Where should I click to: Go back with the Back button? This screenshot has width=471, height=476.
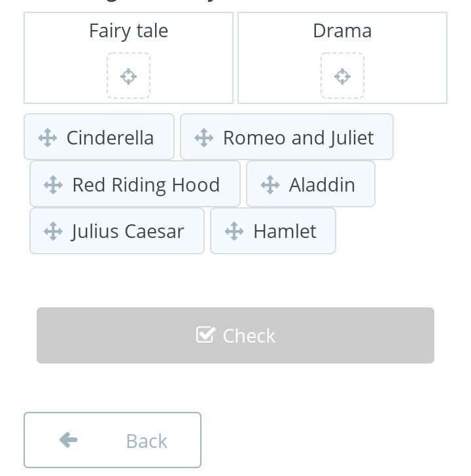(113, 440)
